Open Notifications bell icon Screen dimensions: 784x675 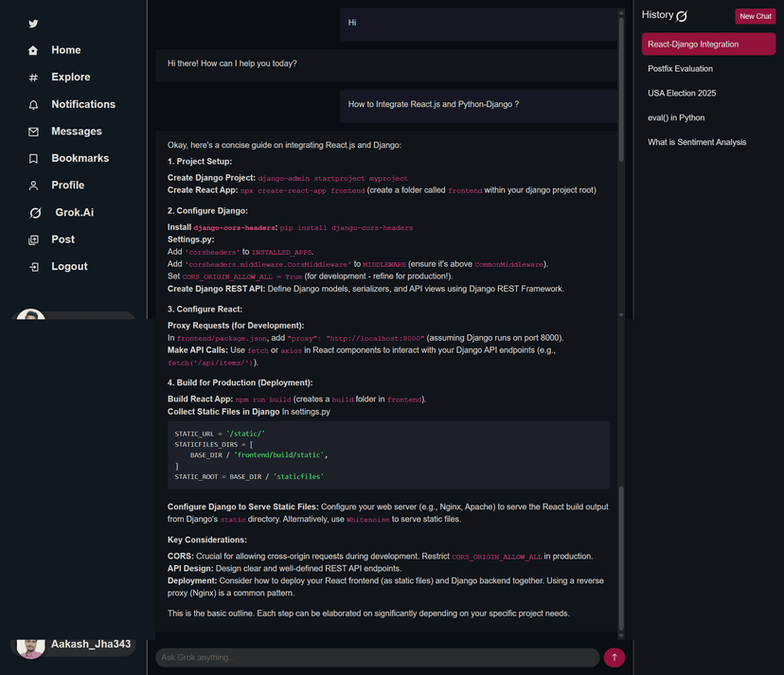[34, 105]
